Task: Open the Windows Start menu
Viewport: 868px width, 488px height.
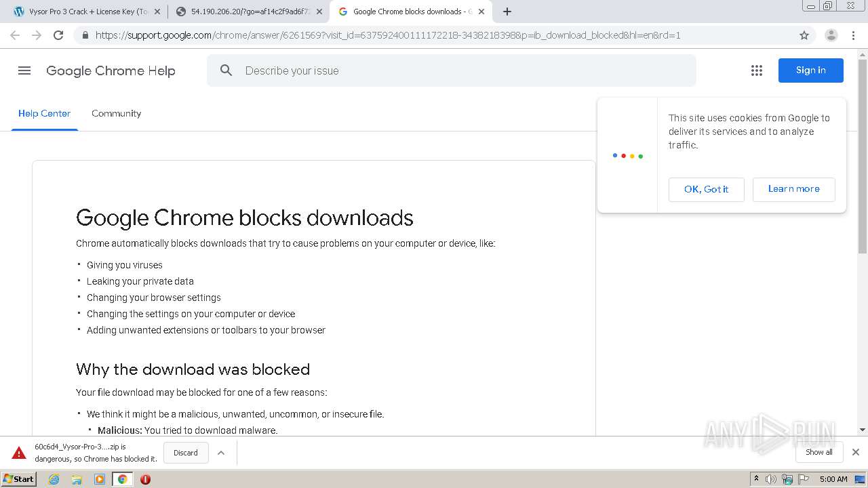Action: [19, 479]
